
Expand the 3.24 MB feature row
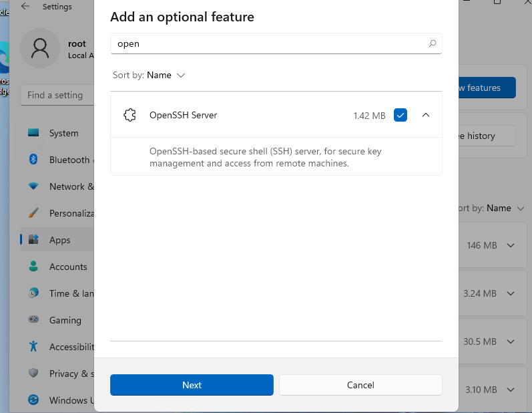[511, 293]
